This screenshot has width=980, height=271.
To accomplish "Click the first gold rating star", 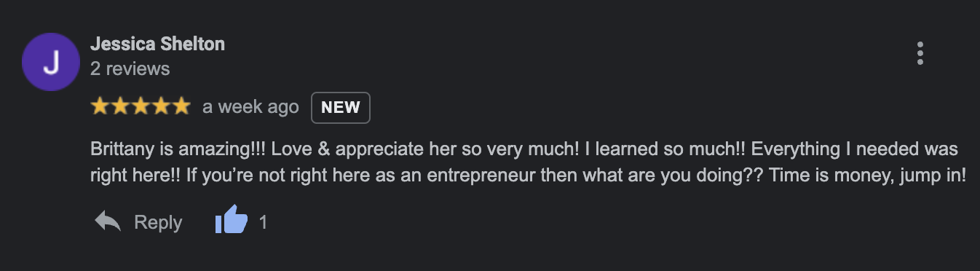I will point(100,106).
